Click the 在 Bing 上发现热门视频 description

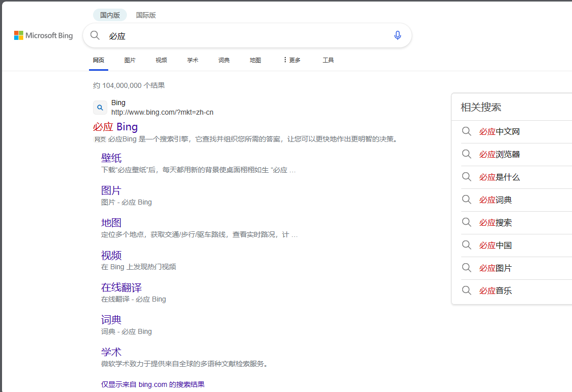click(139, 267)
